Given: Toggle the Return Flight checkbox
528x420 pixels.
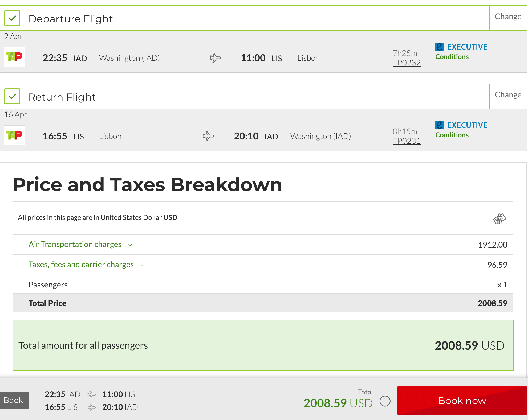Looking at the screenshot, I should coord(12,96).
